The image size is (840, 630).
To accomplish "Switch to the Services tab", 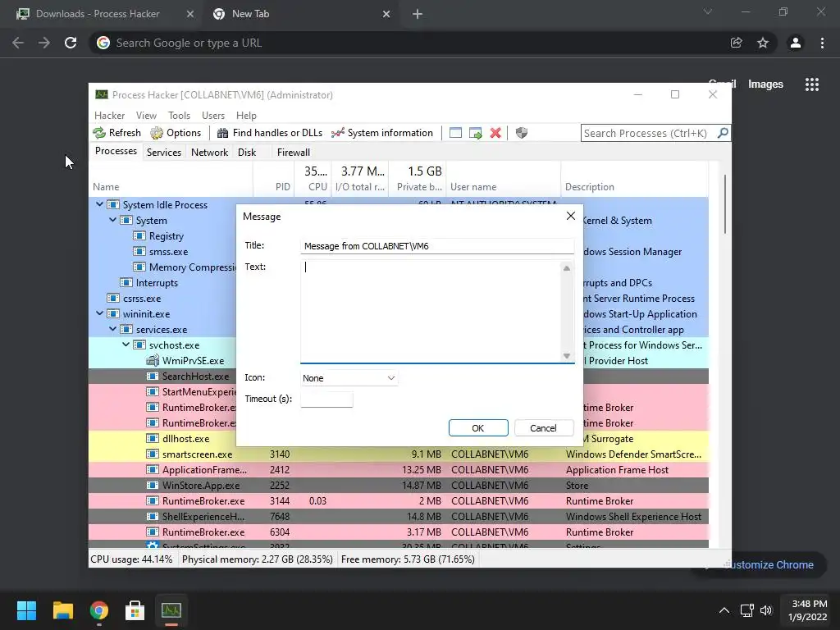I will pos(164,152).
